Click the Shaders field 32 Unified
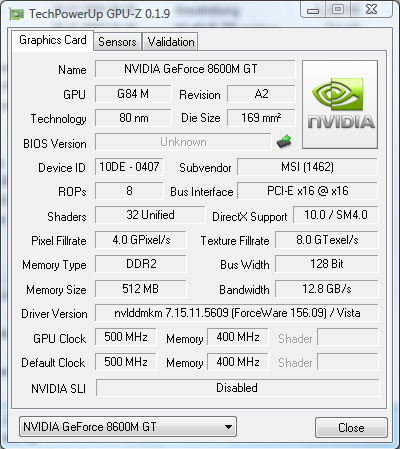The width and height of the screenshot is (400, 449). pyautogui.click(x=150, y=215)
